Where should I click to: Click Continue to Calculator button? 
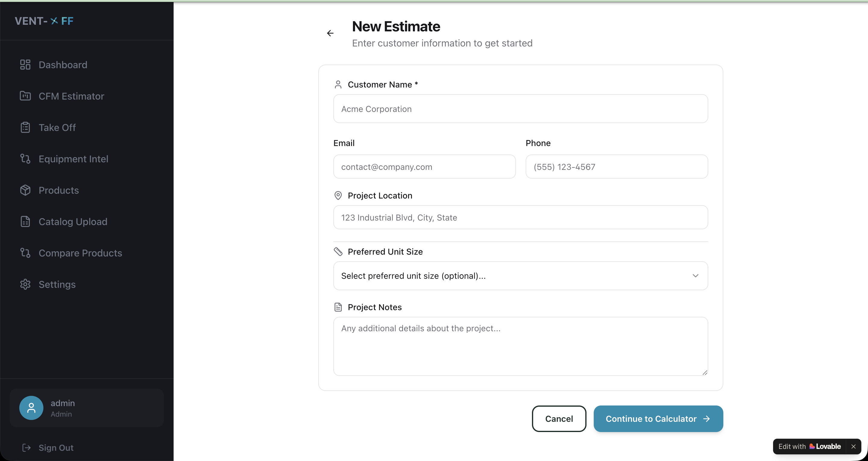pyautogui.click(x=658, y=418)
